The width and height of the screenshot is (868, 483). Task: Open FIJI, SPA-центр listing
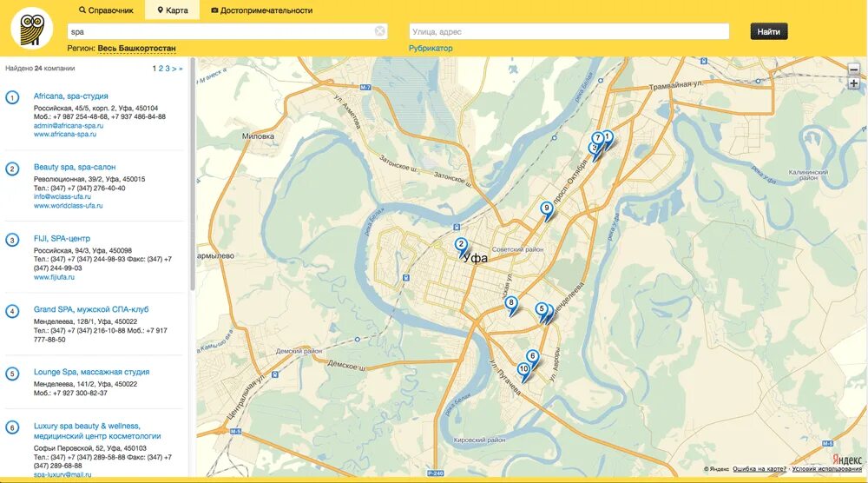[62, 238]
